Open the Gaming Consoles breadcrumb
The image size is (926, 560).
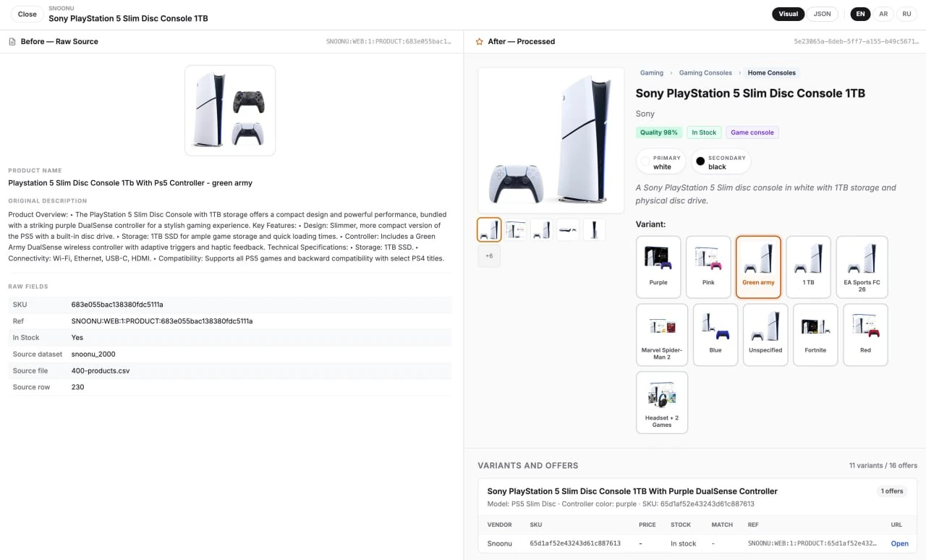click(705, 73)
